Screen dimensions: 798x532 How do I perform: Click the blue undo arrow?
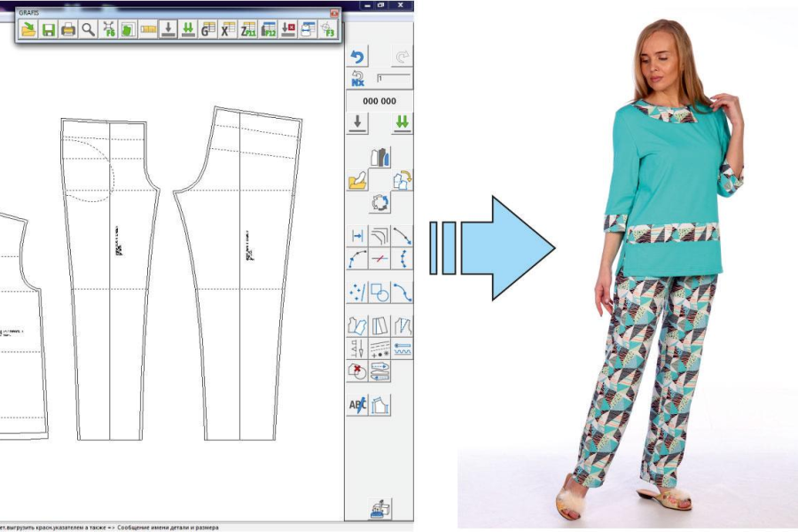(357, 59)
